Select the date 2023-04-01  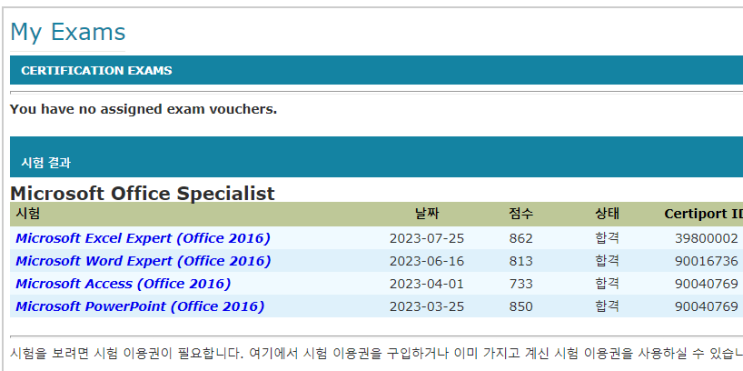pyautogui.click(x=426, y=284)
